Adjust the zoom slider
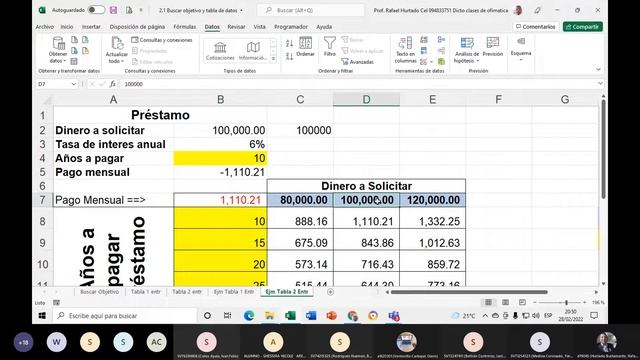Screen dimensions: 640x360 pyautogui.click(x=566, y=302)
